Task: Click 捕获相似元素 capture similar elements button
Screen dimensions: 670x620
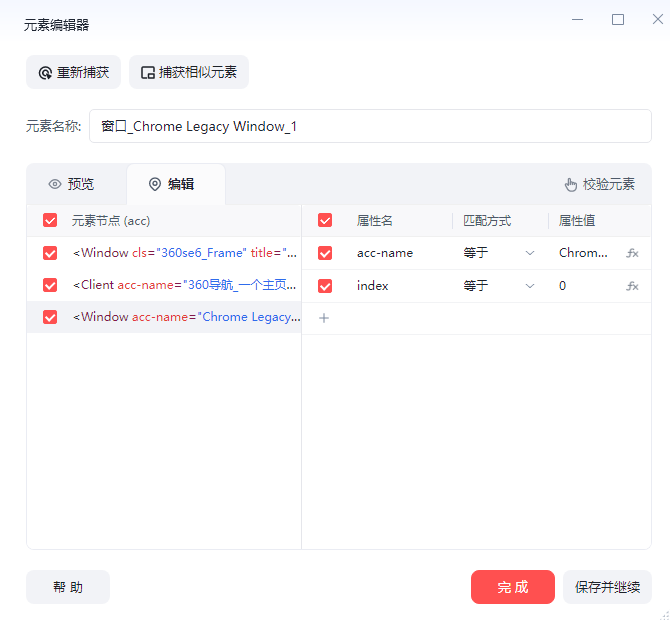Action: coord(189,72)
